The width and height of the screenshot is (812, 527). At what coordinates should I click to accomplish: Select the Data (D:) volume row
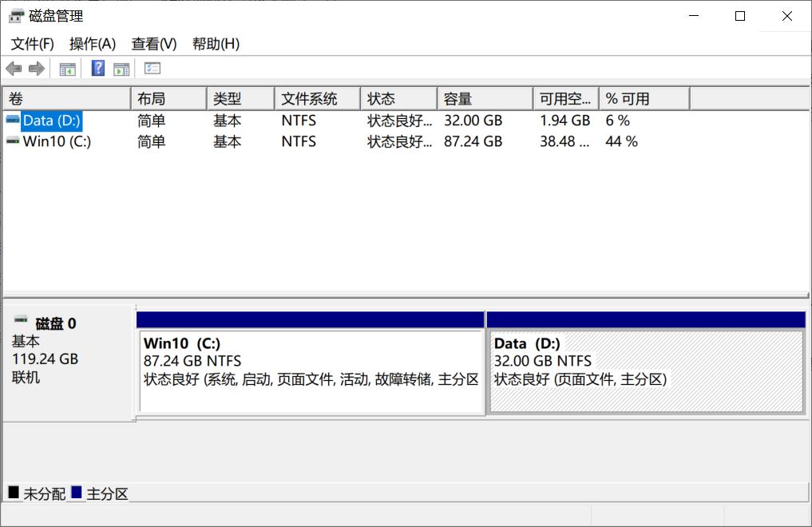click(51, 121)
